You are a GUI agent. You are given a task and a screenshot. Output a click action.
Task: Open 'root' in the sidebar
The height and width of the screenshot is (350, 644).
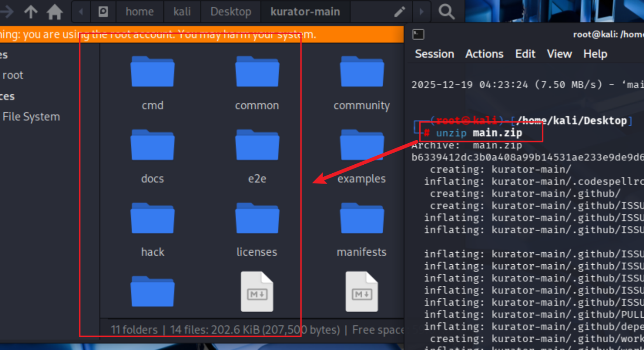point(13,75)
